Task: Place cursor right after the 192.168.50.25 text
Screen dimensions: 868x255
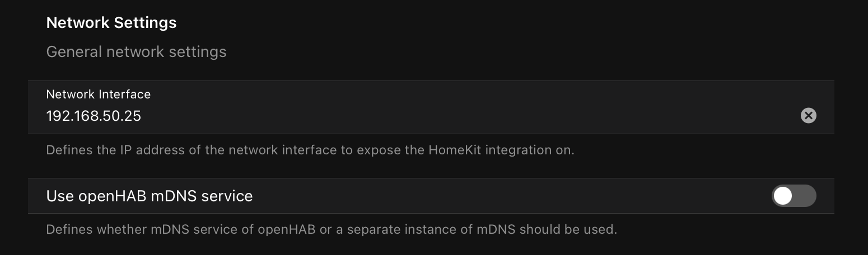Action: pos(142,116)
